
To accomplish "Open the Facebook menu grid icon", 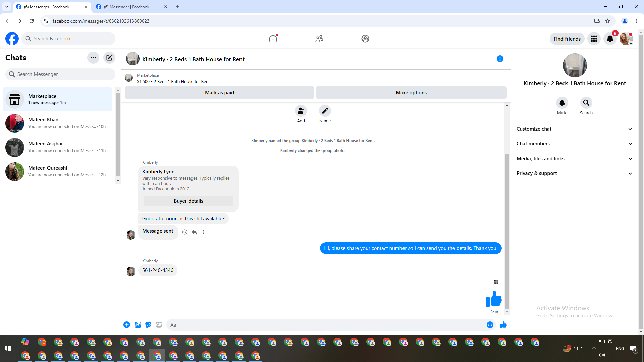I will (x=594, y=39).
